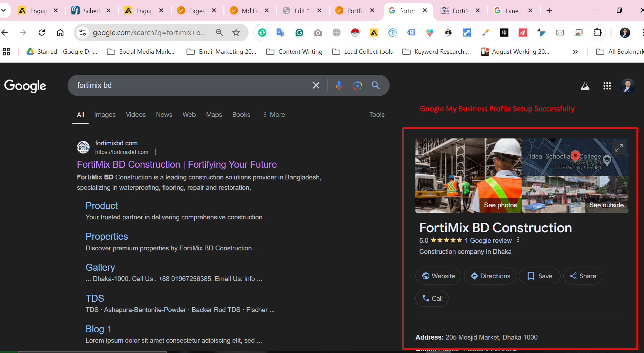Open Social Media Mark... bookmark folder

coord(141,52)
